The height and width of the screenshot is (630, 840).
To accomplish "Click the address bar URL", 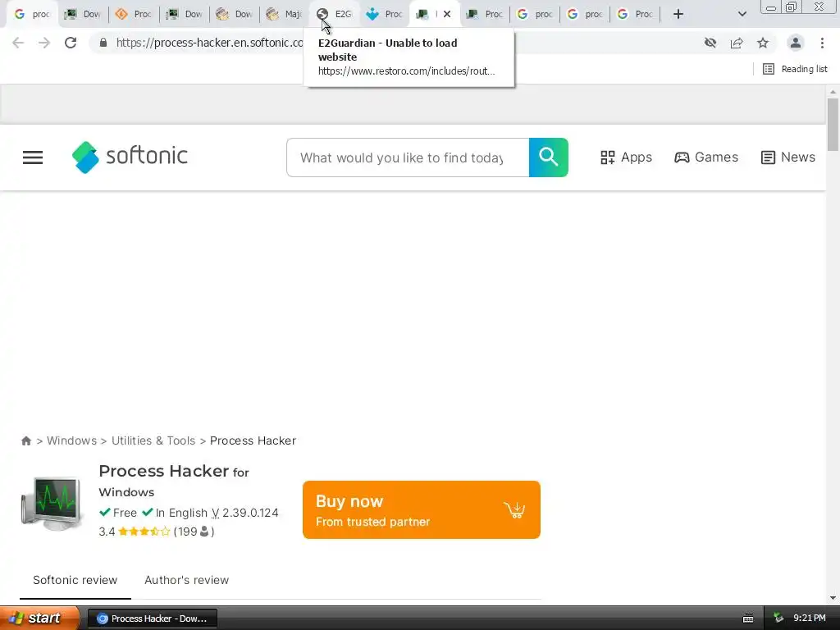I will click(x=210, y=43).
